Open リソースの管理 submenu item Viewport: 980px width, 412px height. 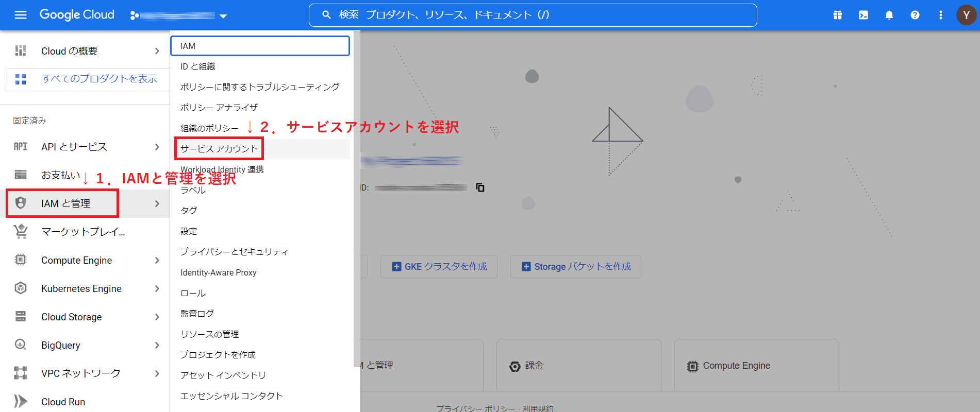[x=260, y=334]
